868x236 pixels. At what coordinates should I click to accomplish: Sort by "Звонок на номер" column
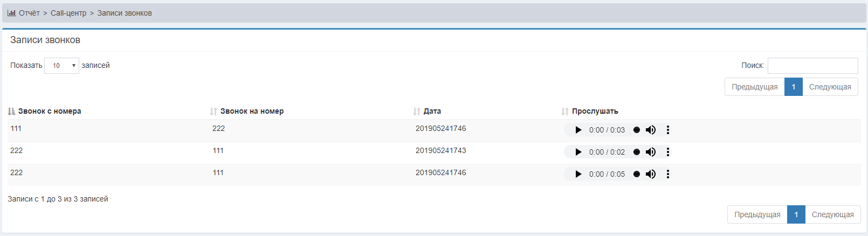point(251,111)
